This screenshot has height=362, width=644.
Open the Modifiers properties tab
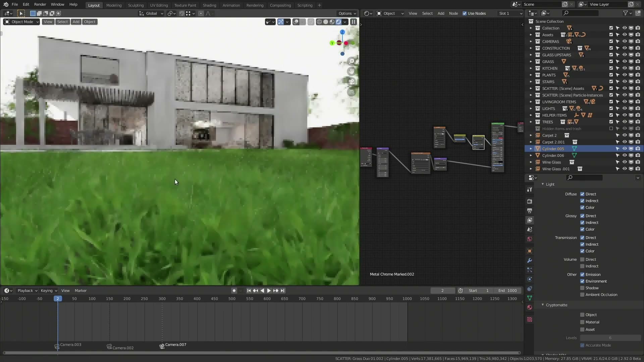pos(530,260)
